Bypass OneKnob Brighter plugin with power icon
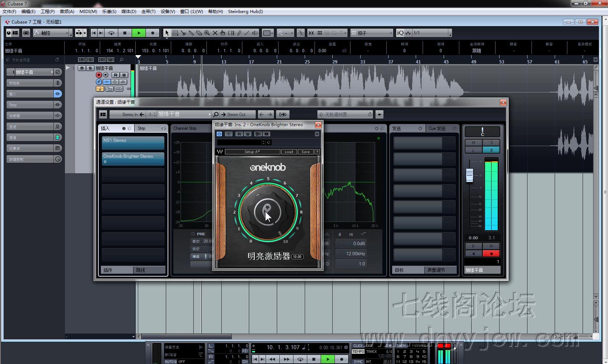The height and width of the screenshot is (364, 608). tap(219, 134)
